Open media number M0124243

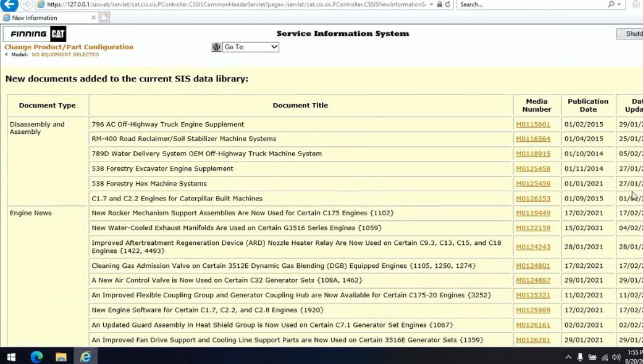click(x=533, y=247)
